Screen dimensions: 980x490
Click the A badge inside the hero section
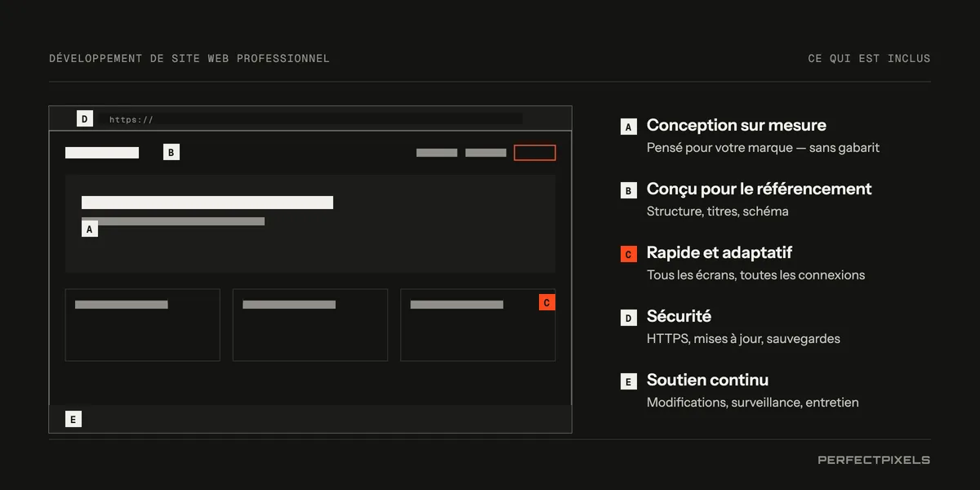click(x=90, y=229)
